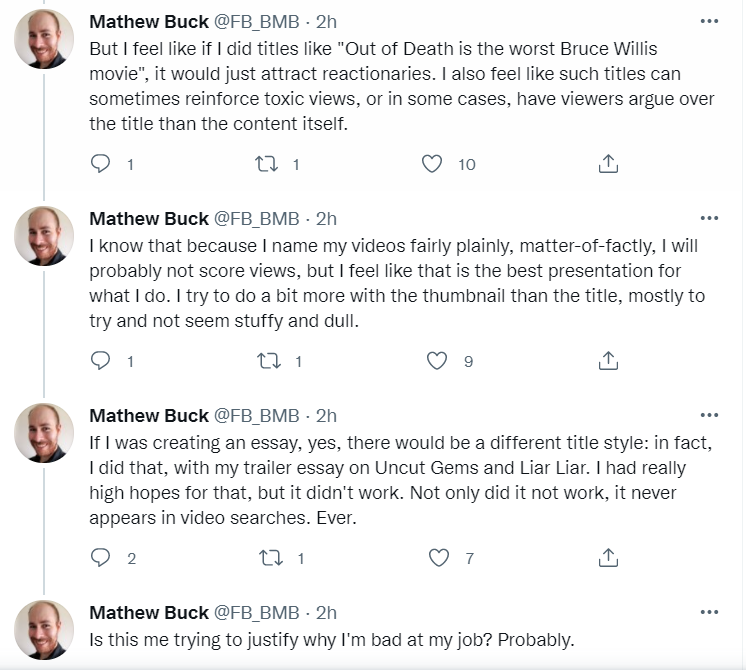746x670 pixels.
Task: Share the tweet about naming videos plainly
Action: click(608, 360)
